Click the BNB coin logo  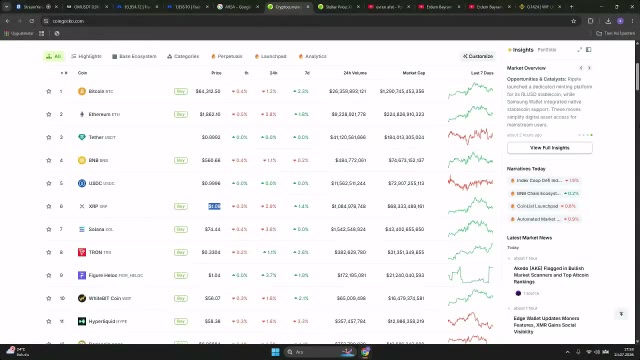(82, 160)
